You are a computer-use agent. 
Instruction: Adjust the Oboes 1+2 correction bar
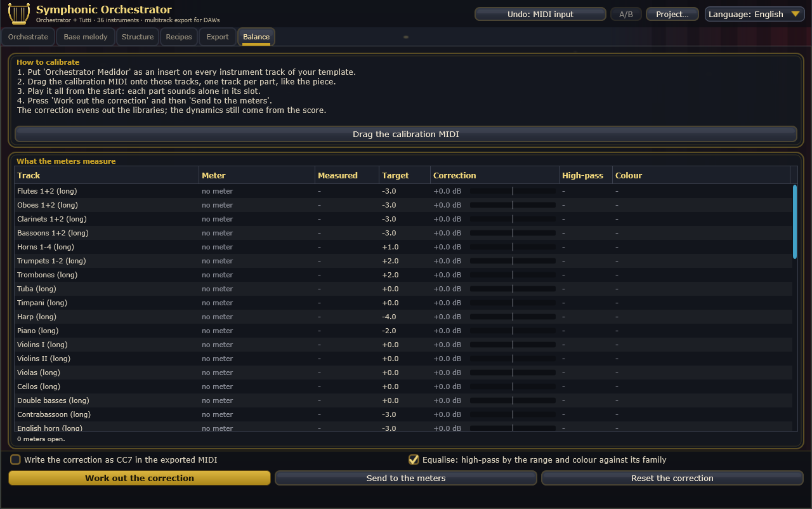point(513,205)
